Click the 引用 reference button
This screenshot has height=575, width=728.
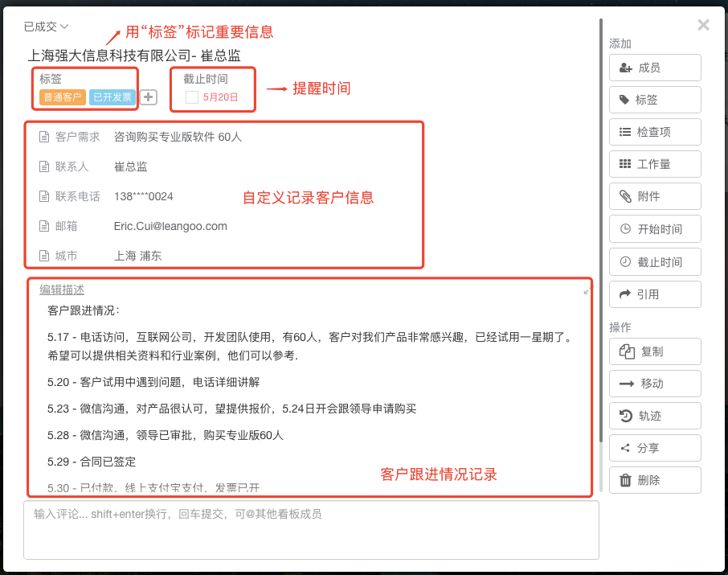pos(655,294)
